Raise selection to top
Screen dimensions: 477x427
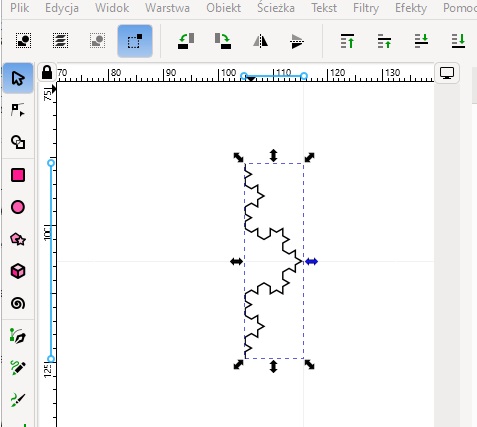coord(347,41)
